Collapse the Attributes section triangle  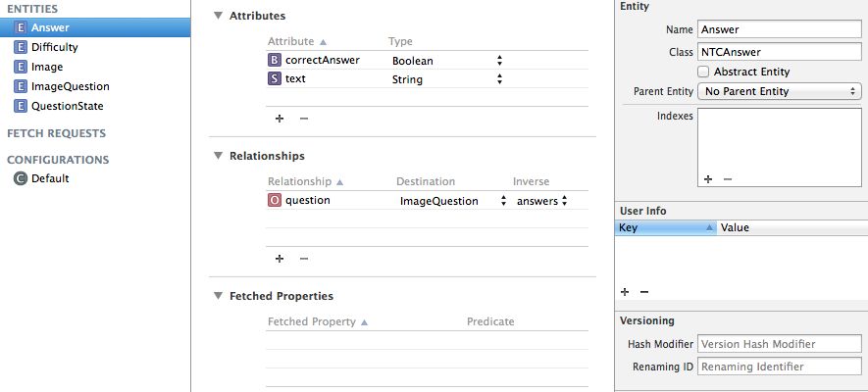[217, 17]
